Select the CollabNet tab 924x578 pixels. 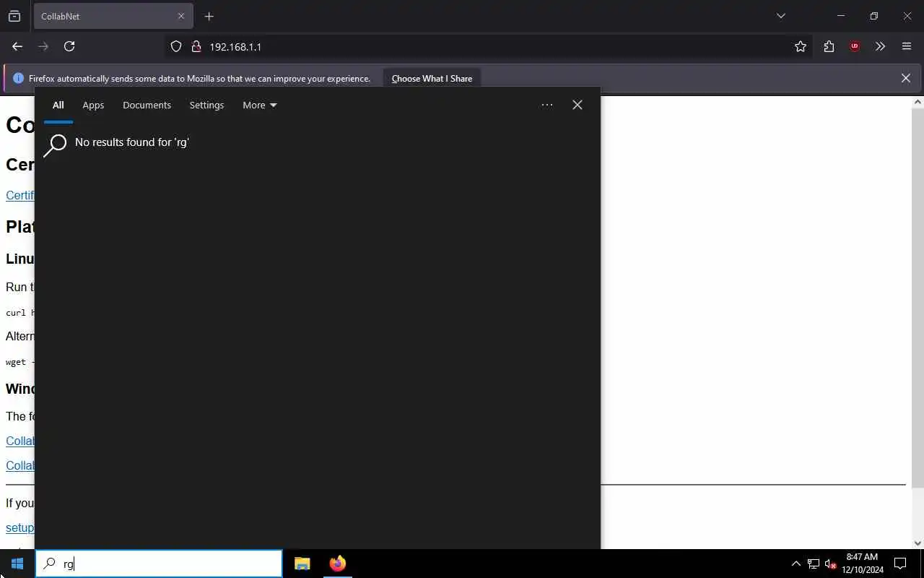point(112,16)
